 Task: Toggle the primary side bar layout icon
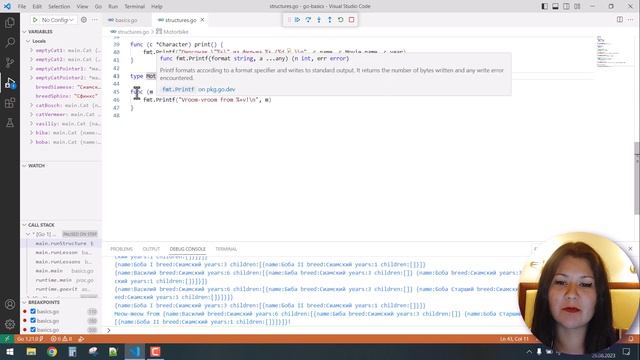pyautogui.click(x=544, y=6)
